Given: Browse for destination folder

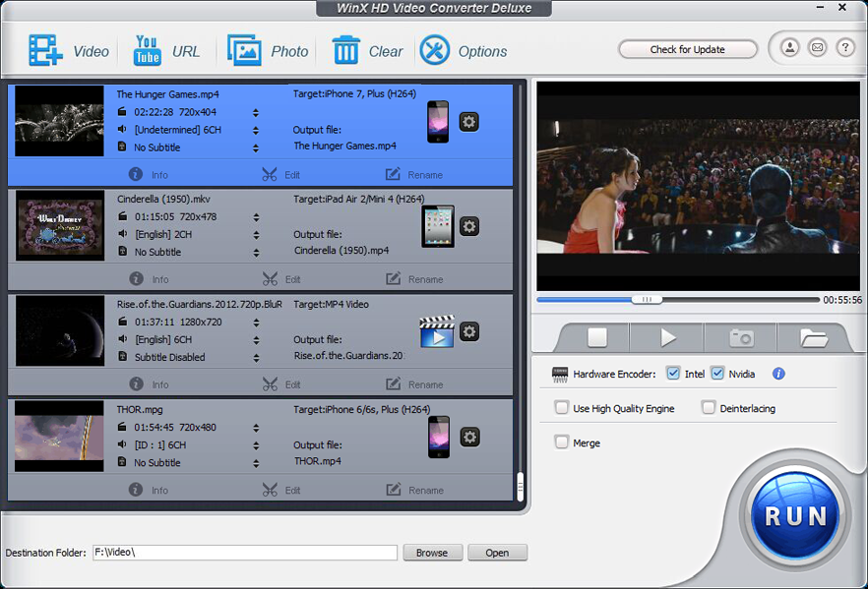Looking at the screenshot, I should (x=432, y=553).
